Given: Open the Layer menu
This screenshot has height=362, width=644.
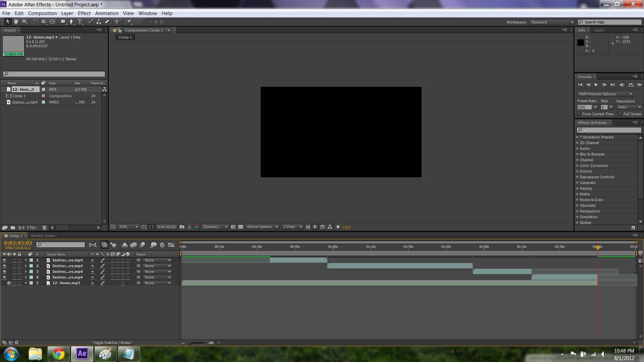Looking at the screenshot, I should click(67, 13).
